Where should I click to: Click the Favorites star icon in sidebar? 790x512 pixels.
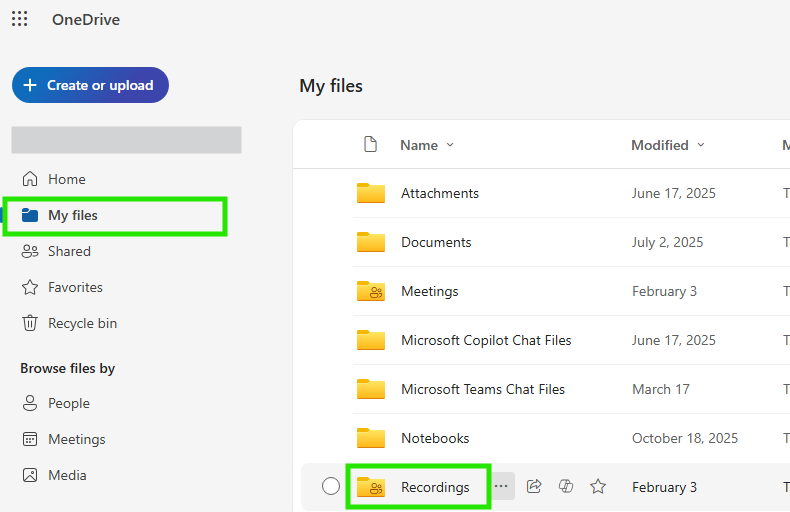tap(30, 287)
